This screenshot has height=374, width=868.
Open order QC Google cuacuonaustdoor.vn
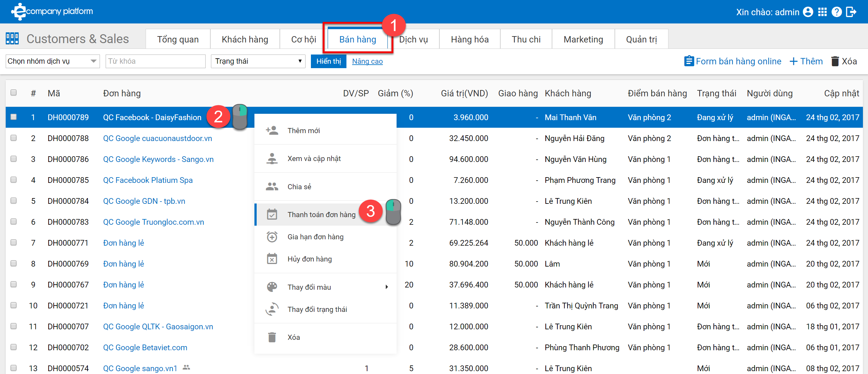pyautogui.click(x=157, y=139)
